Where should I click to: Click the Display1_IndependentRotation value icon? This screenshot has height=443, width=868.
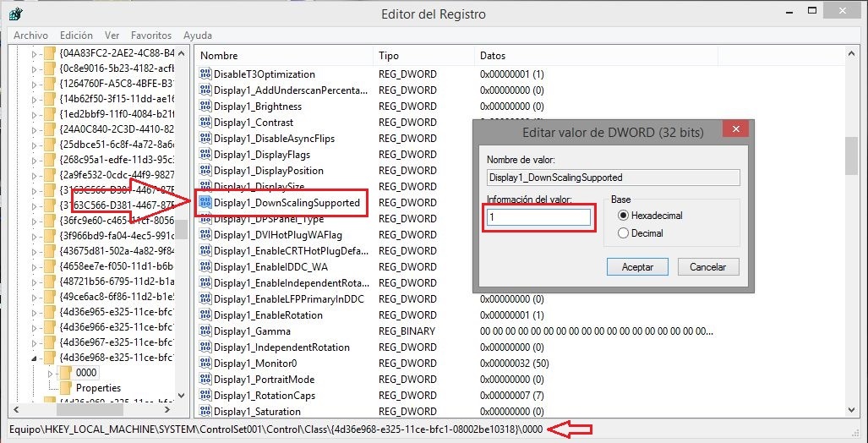pyautogui.click(x=205, y=347)
